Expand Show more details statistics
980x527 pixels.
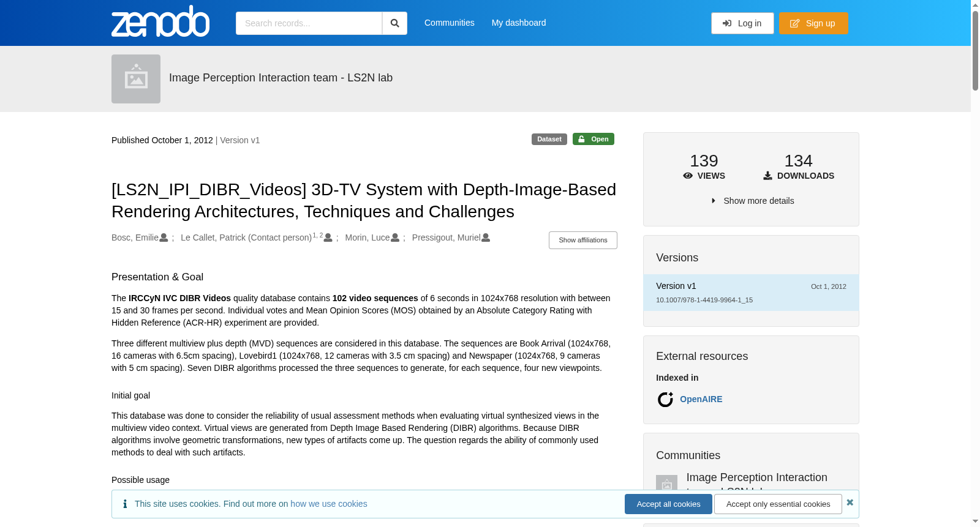tap(752, 201)
